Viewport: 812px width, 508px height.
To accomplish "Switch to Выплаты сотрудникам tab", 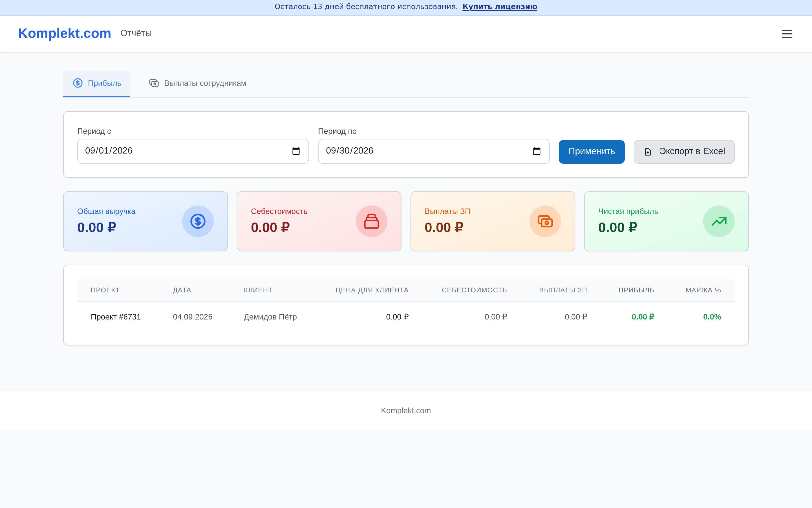I will (198, 83).
